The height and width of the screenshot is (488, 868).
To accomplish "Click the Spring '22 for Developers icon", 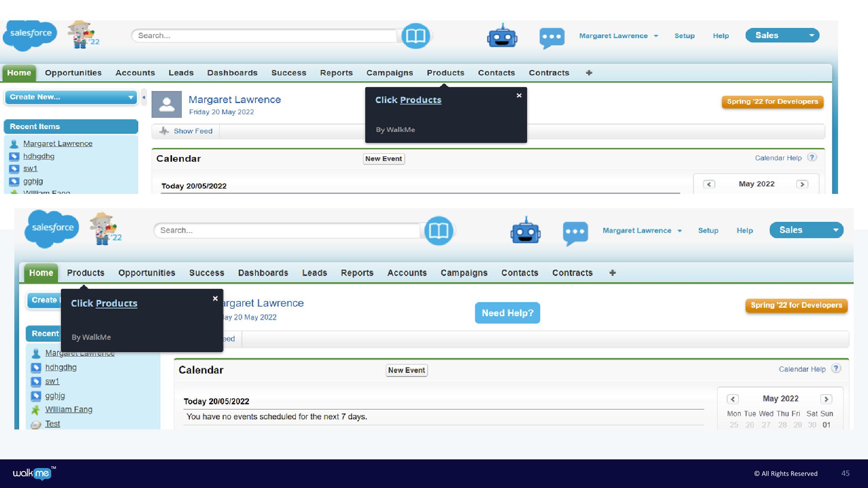I will 773,102.
